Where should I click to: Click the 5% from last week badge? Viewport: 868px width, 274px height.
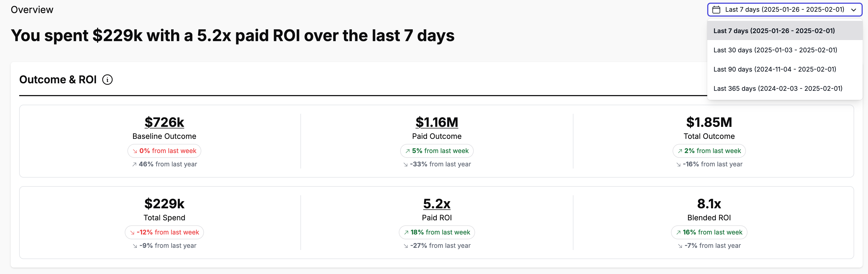coord(437,151)
